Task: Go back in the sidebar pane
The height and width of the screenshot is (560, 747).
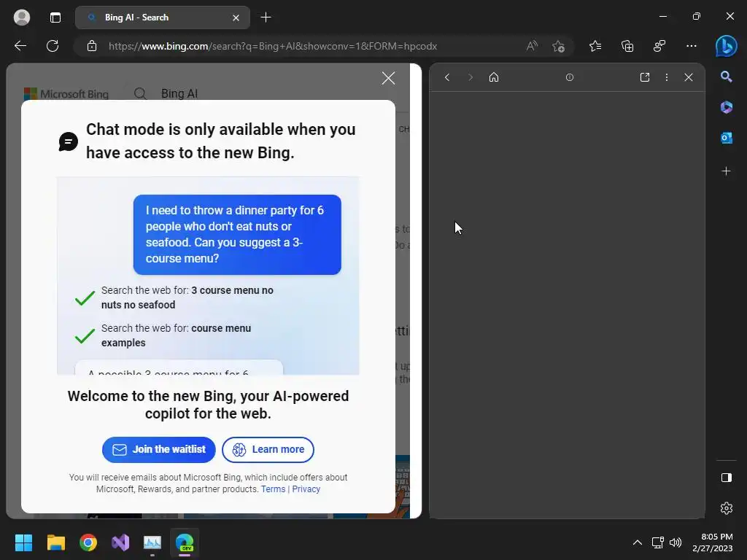Action: click(x=447, y=77)
